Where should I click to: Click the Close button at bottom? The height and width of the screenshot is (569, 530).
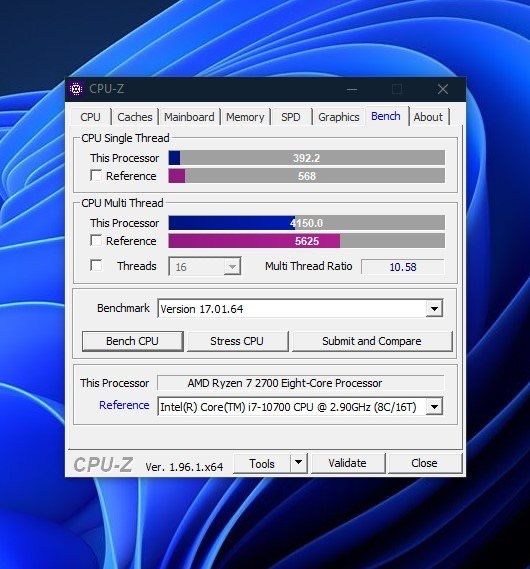[424, 463]
